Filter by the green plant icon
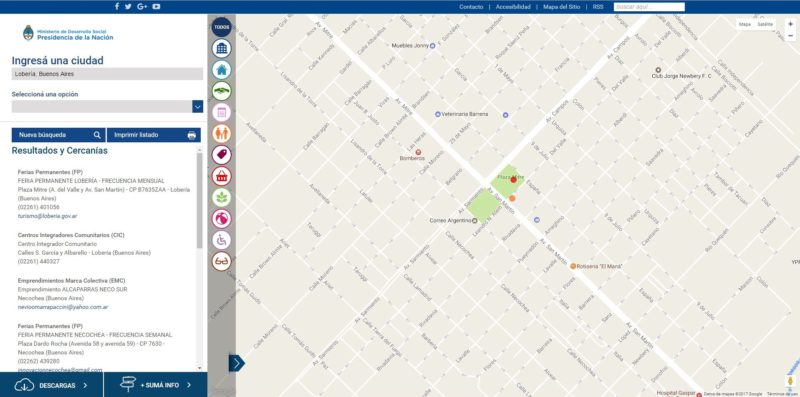This screenshot has width=800, height=397. (x=221, y=197)
